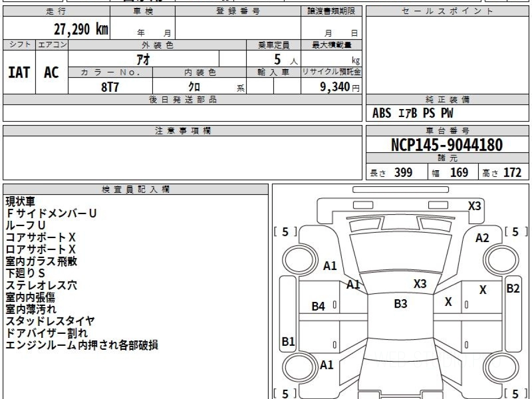Select the 外装色 header cell
Screen dimensions: 532x399
(157, 45)
